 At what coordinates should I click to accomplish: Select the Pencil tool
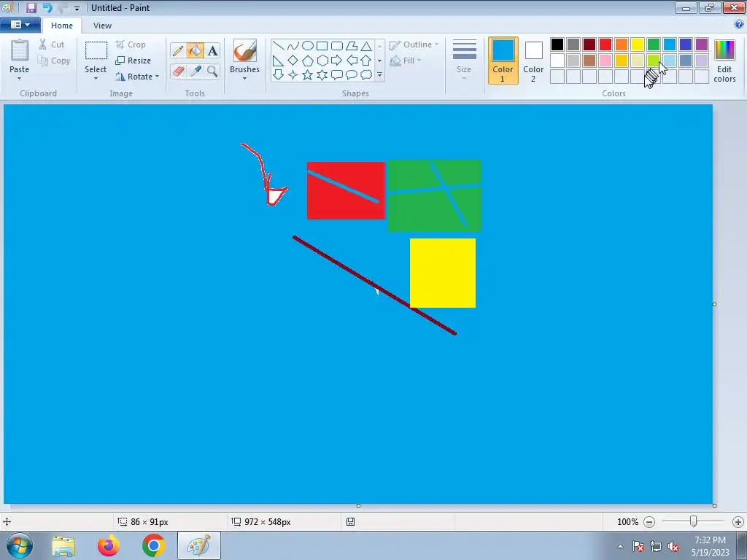coord(178,50)
